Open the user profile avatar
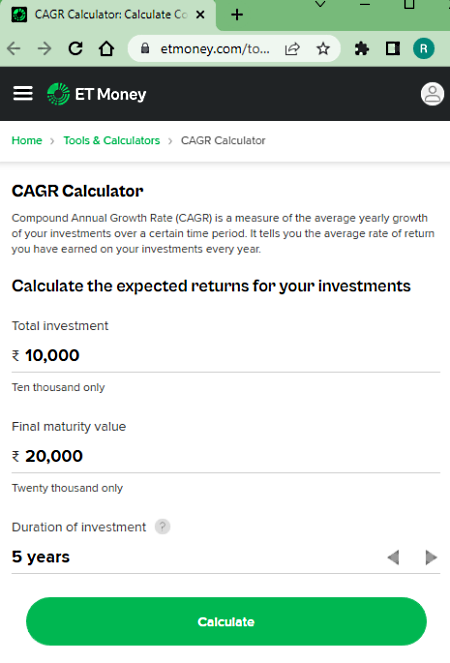This screenshot has width=450, height=663. click(432, 94)
